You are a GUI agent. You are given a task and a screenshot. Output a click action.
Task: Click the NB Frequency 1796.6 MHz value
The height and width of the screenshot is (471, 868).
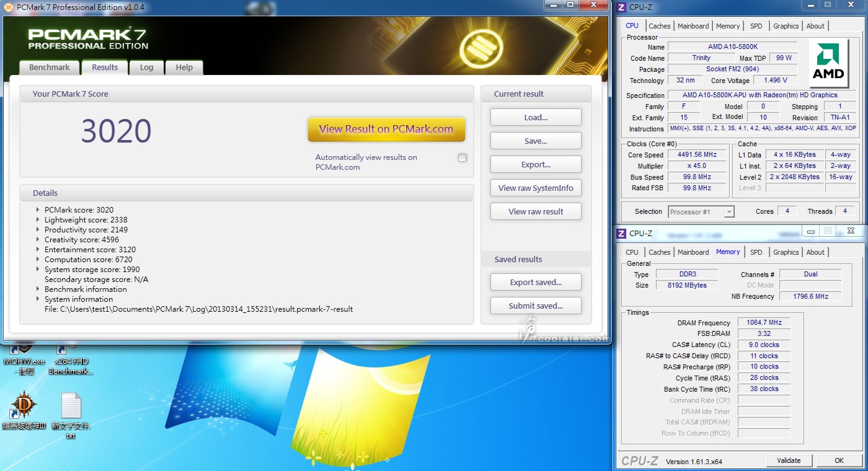(810, 296)
